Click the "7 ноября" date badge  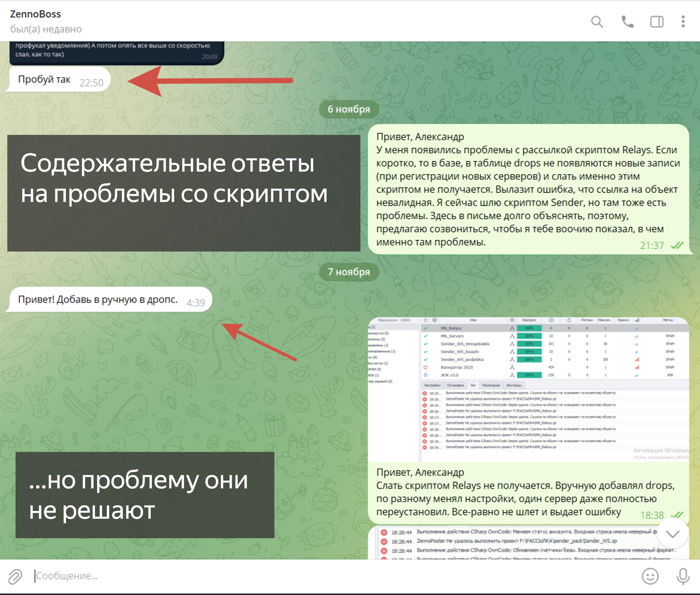click(x=349, y=272)
